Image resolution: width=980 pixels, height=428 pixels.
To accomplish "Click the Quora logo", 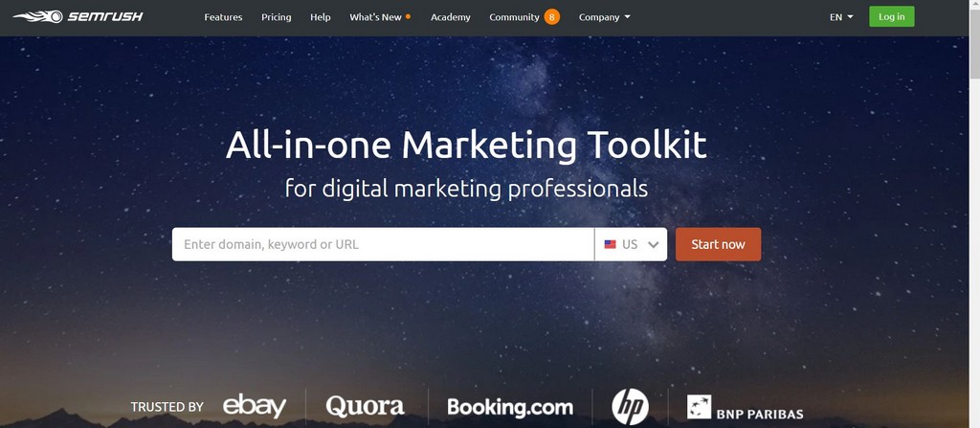I will [365, 406].
